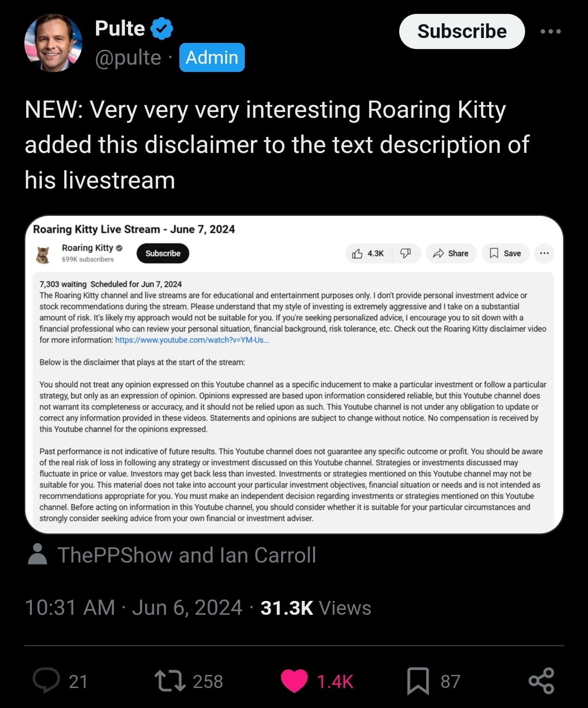Click the Admin label badge
588x708 pixels.
(212, 57)
